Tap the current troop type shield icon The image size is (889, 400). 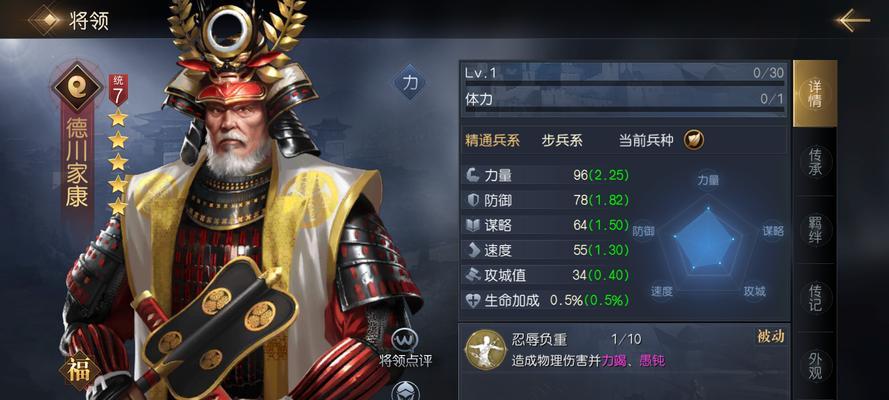tap(693, 140)
